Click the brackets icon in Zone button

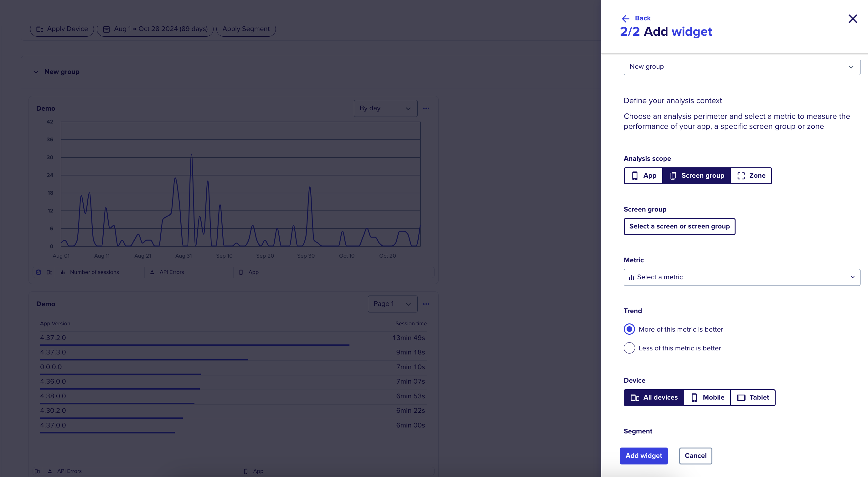pyautogui.click(x=741, y=176)
